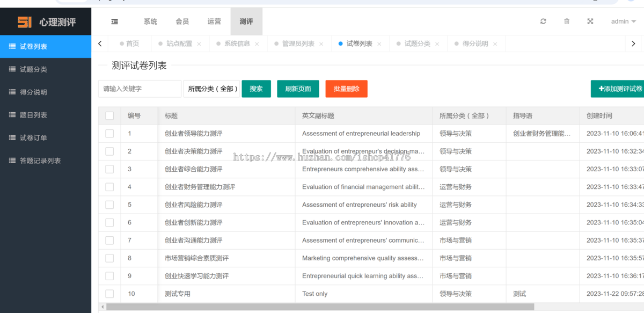The width and height of the screenshot is (644, 313).
Task: Switch to the 管理员列表 tab
Action: [x=298, y=44]
